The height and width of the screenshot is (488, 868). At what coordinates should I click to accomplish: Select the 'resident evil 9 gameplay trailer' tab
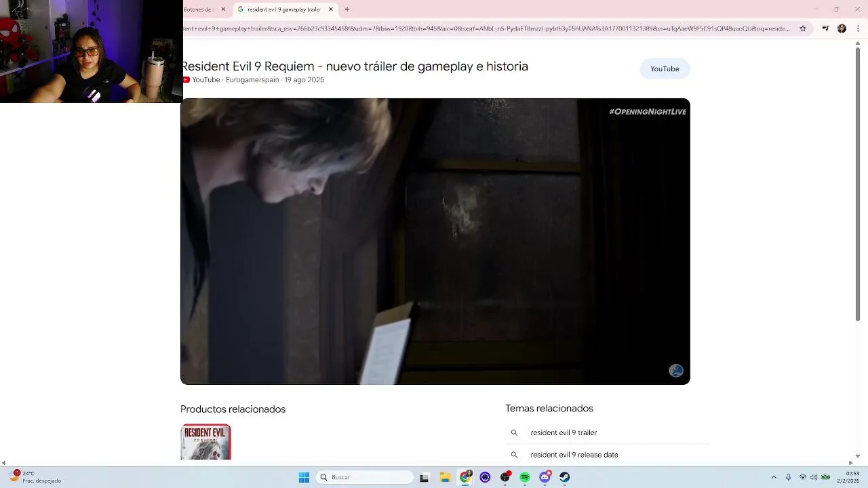pyautogui.click(x=285, y=9)
